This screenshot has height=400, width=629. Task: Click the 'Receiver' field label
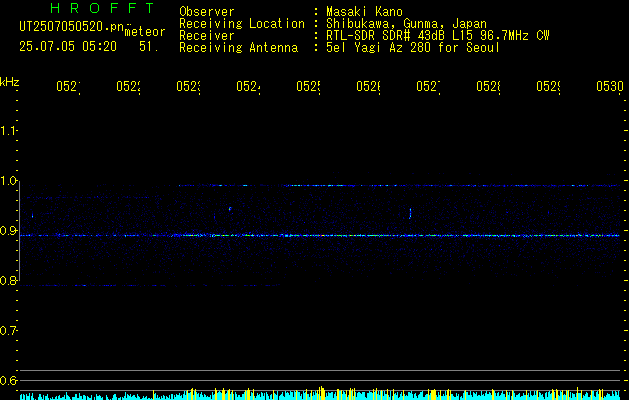tap(207, 36)
